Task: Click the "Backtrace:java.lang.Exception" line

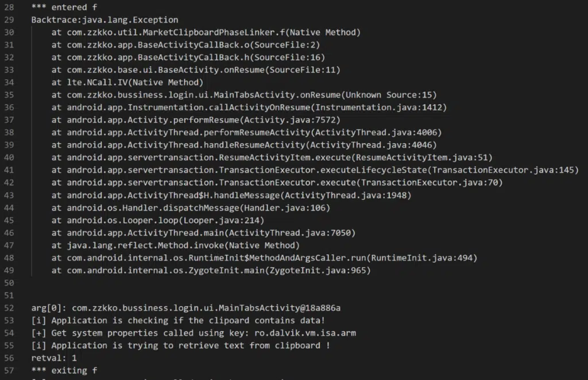Action: (105, 20)
